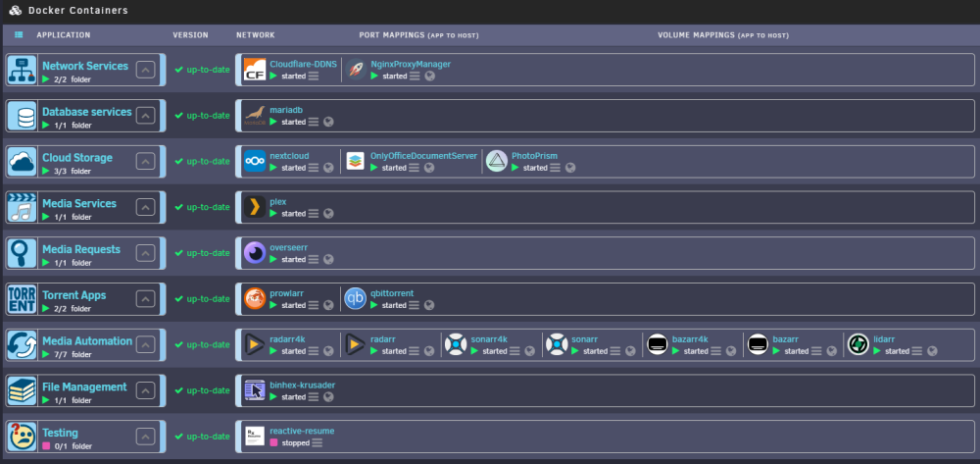Viewport: 980px width, 464px height.
Task: Open the Media Automation folder name link
Action: [87, 340]
